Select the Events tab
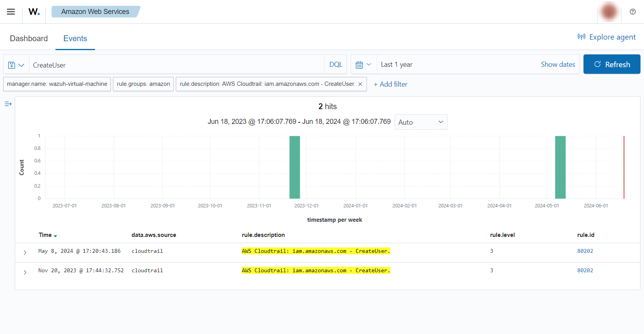 coord(75,38)
